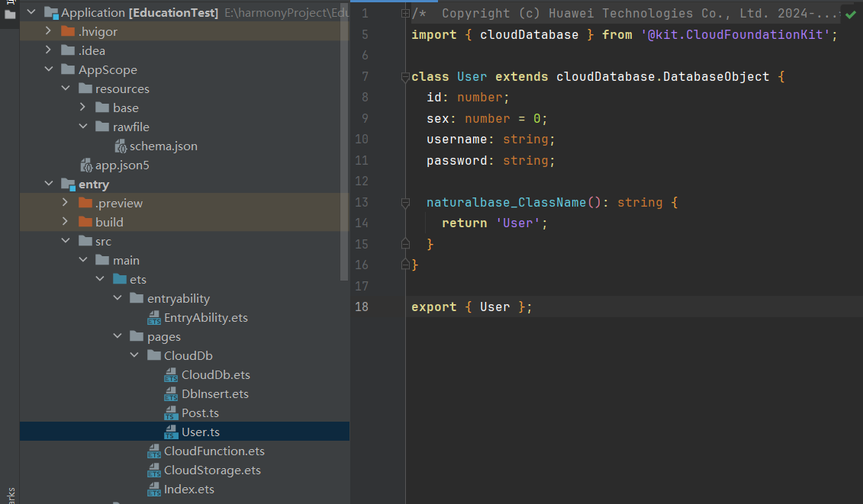The width and height of the screenshot is (863, 504).
Task: Collapse the pages folder
Action: (118, 335)
